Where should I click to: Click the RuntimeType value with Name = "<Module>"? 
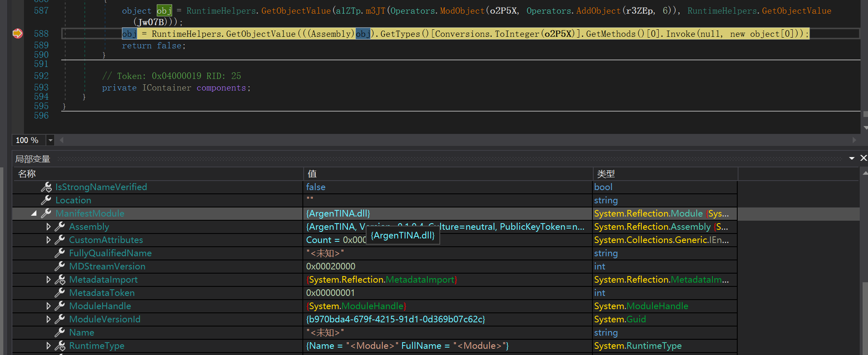coord(408,346)
